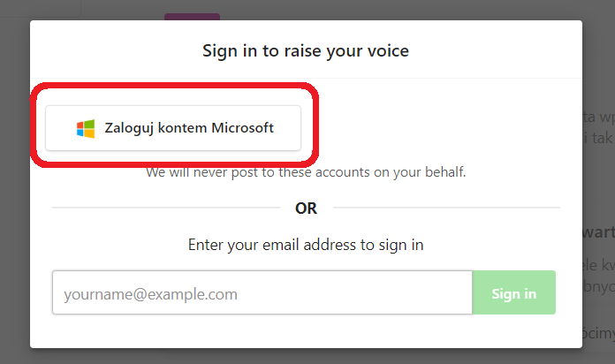Click the "yourname@example.com" placeholder text
The height and width of the screenshot is (364, 615).
click(150, 293)
